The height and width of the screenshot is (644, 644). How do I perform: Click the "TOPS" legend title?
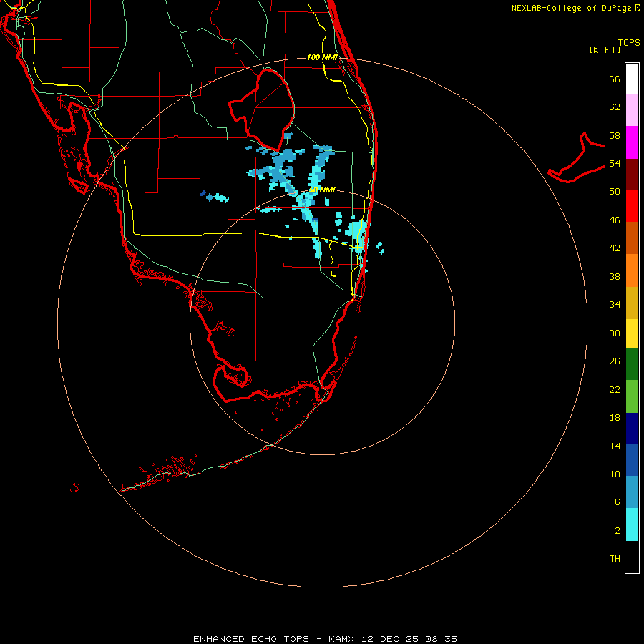coord(629,42)
